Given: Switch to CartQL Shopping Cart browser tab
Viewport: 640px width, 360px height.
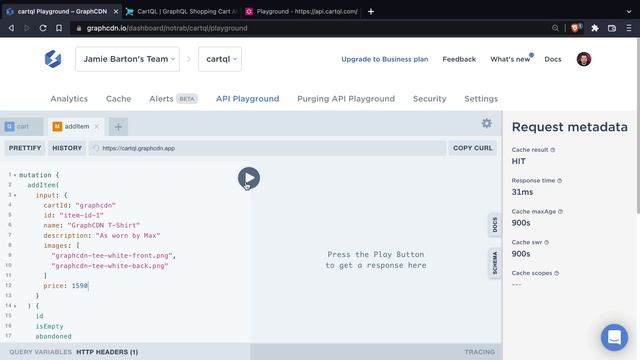Looking at the screenshot, I should point(181,11).
